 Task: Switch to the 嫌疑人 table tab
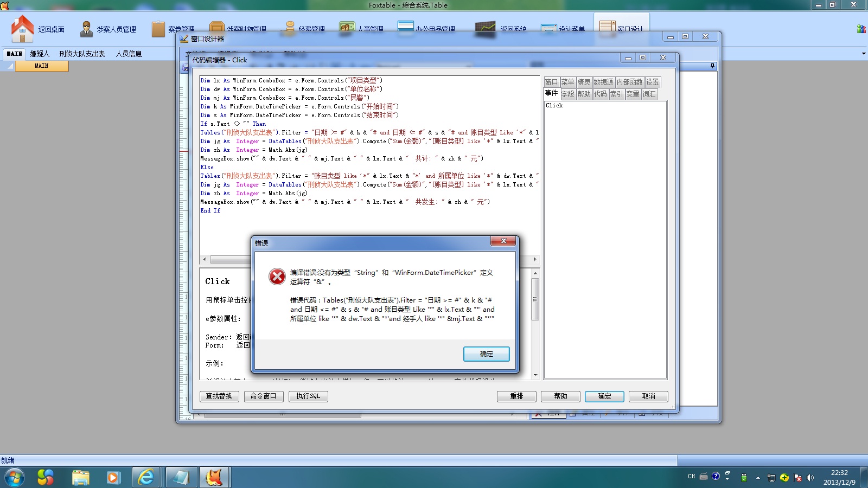40,54
